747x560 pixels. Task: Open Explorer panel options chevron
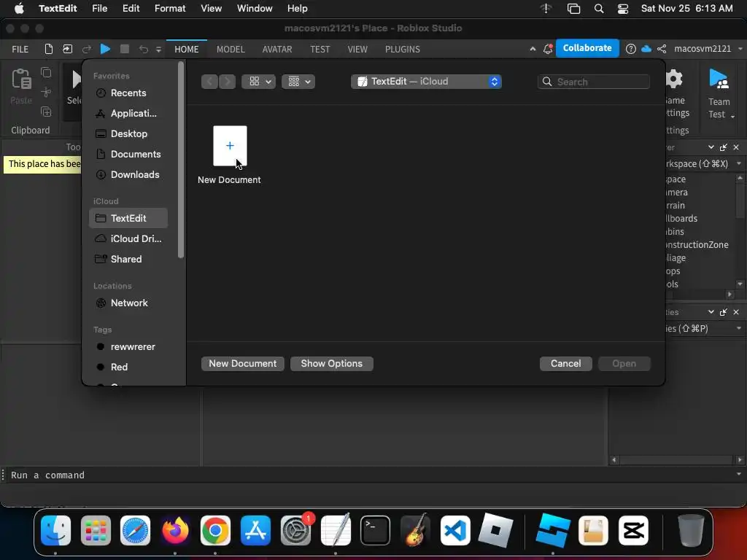[711, 147]
